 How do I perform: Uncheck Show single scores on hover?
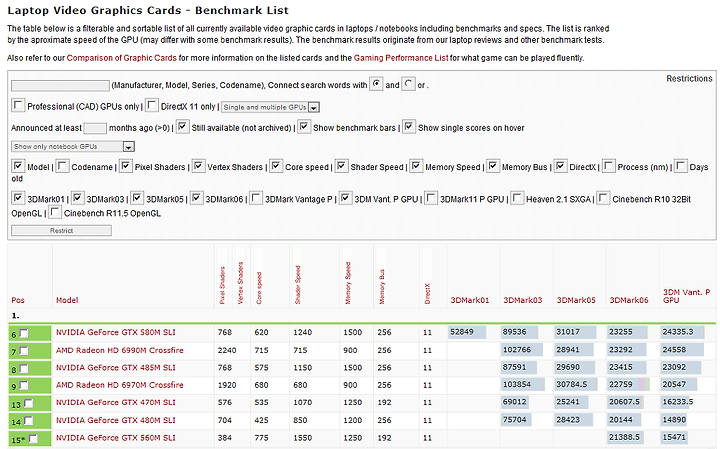[x=409, y=126]
